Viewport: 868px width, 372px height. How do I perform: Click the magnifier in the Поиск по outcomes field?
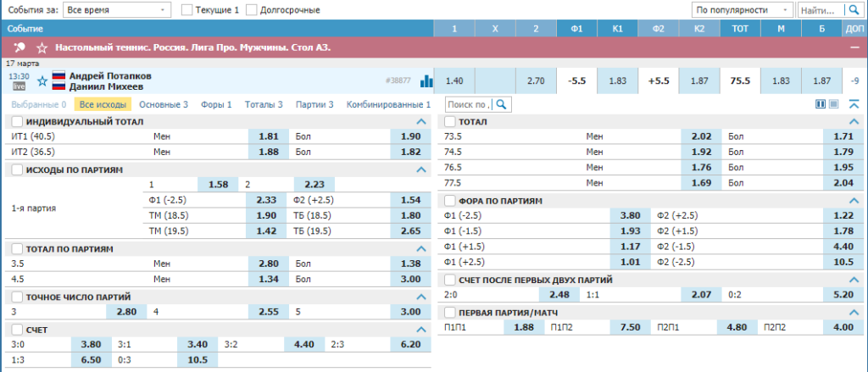[502, 104]
